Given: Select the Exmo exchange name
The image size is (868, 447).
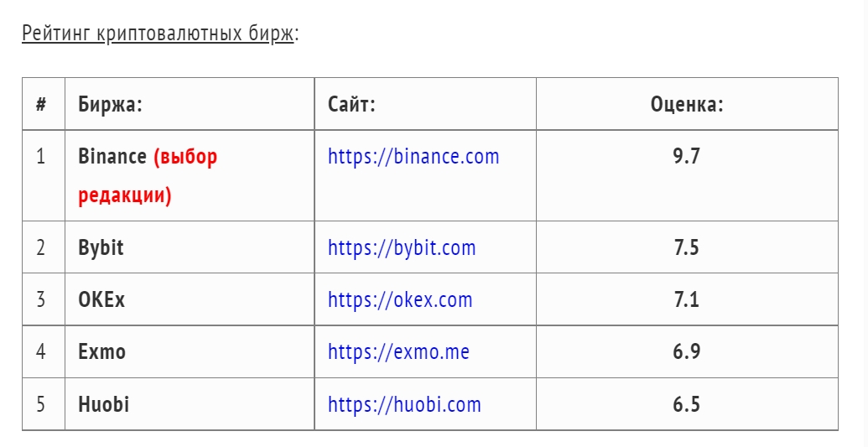Looking at the screenshot, I should (x=101, y=351).
